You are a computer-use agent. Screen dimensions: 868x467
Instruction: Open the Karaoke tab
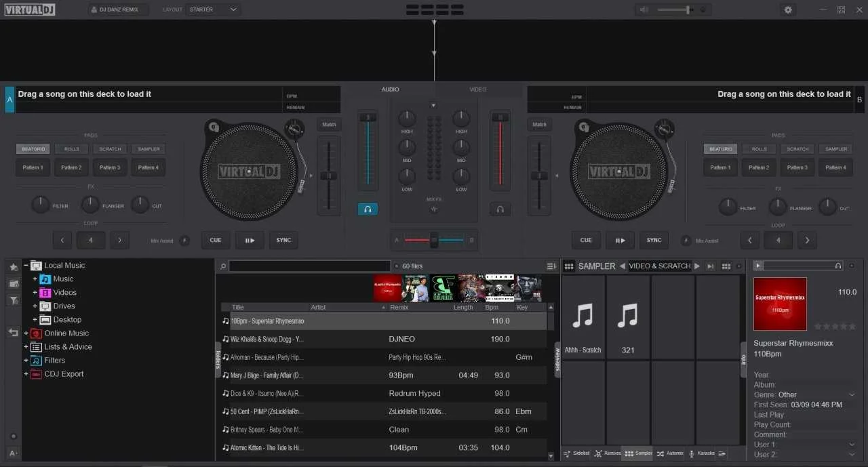click(702, 453)
